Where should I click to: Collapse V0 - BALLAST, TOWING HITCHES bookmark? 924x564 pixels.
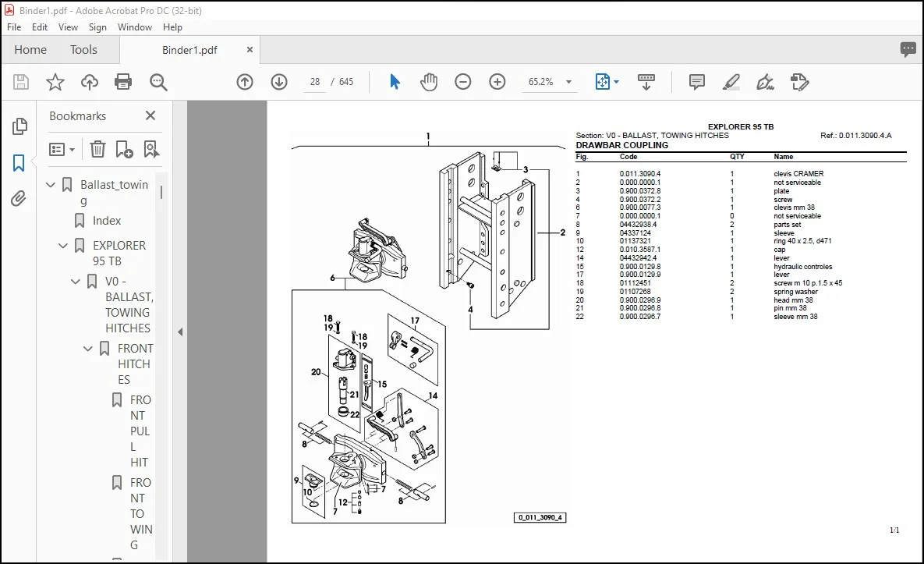click(76, 282)
